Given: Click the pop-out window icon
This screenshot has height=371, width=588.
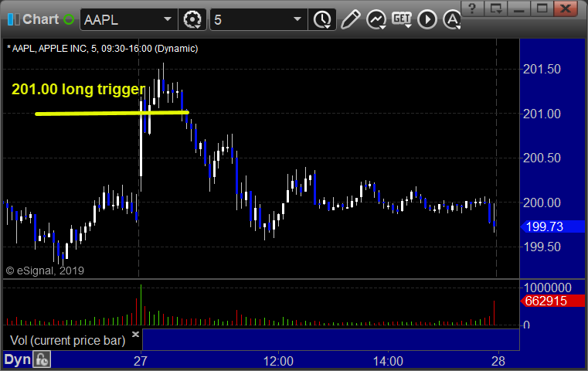Looking at the screenshot, I should click(x=496, y=9).
